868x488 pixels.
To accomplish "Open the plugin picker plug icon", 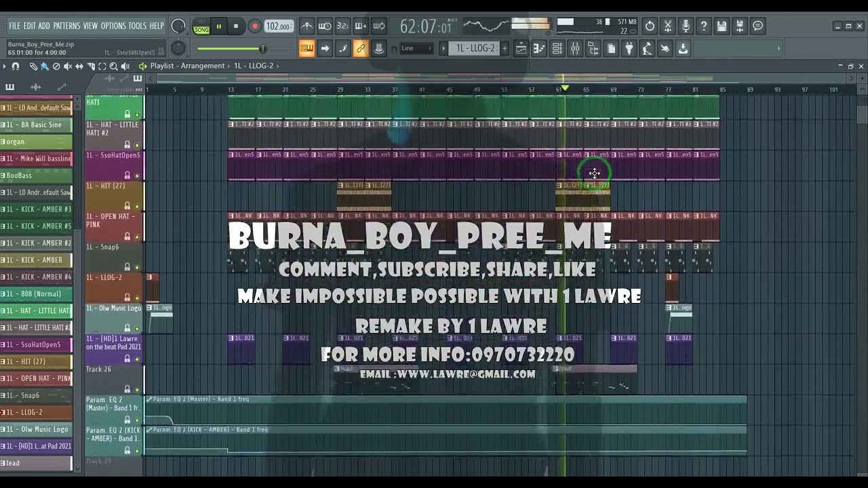I will click(629, 48).
